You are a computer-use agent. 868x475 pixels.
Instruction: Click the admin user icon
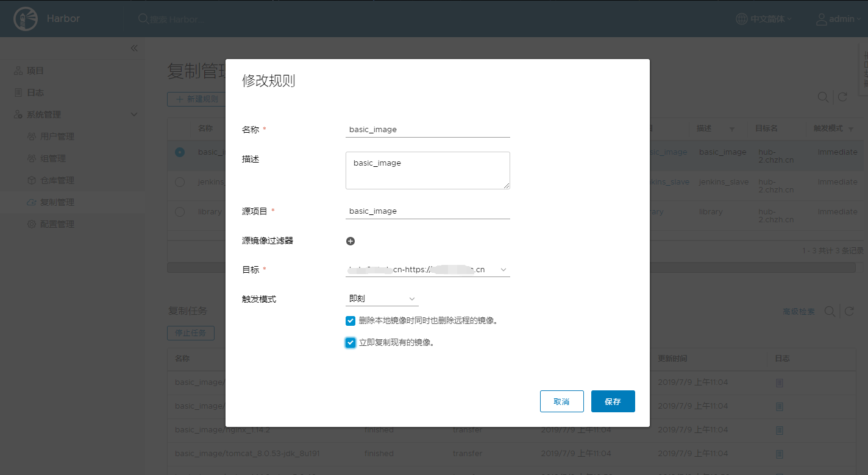822,19
